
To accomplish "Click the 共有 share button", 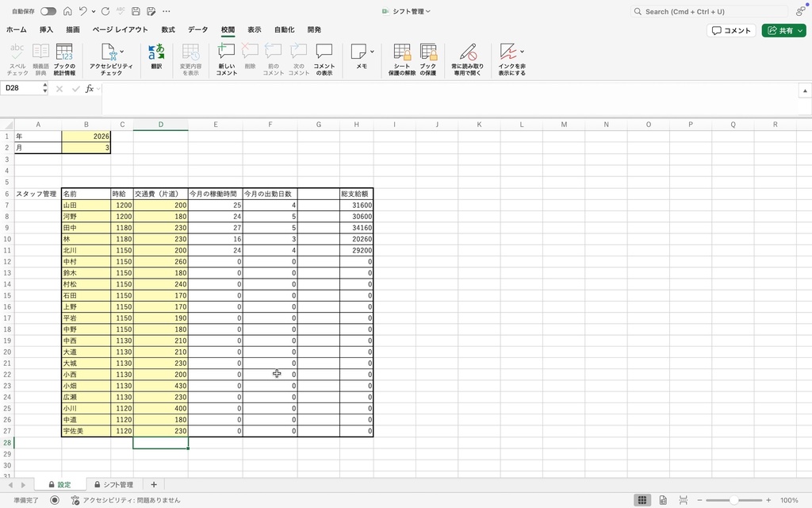I will 783,31.
